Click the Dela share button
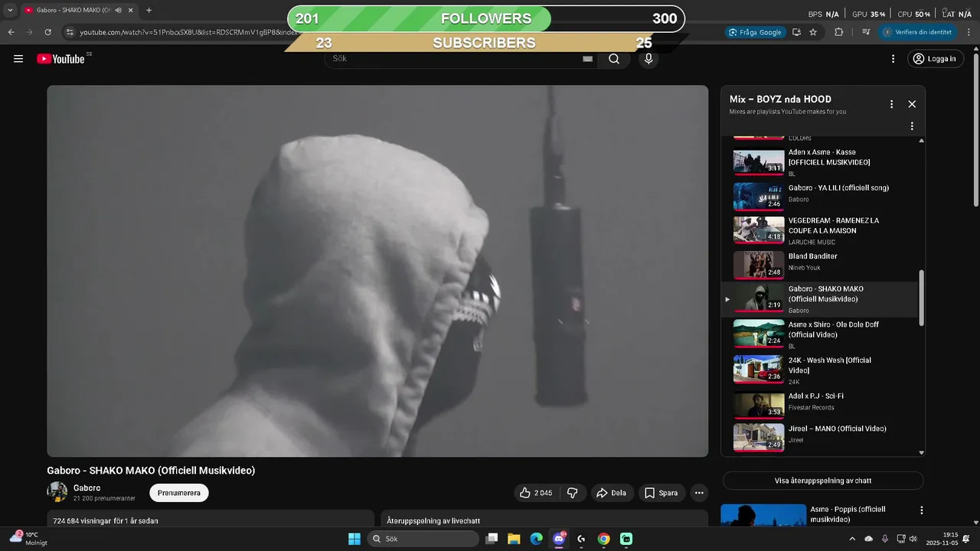 coord(612,493)
